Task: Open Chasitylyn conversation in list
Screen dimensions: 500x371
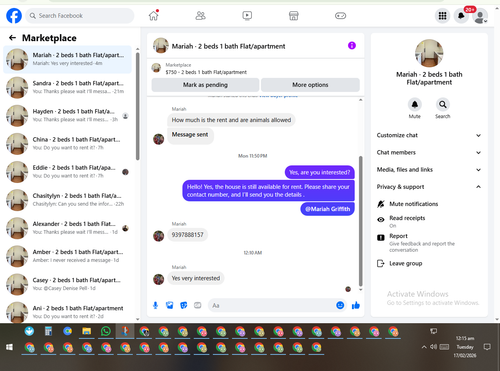Action: (67, 200)
